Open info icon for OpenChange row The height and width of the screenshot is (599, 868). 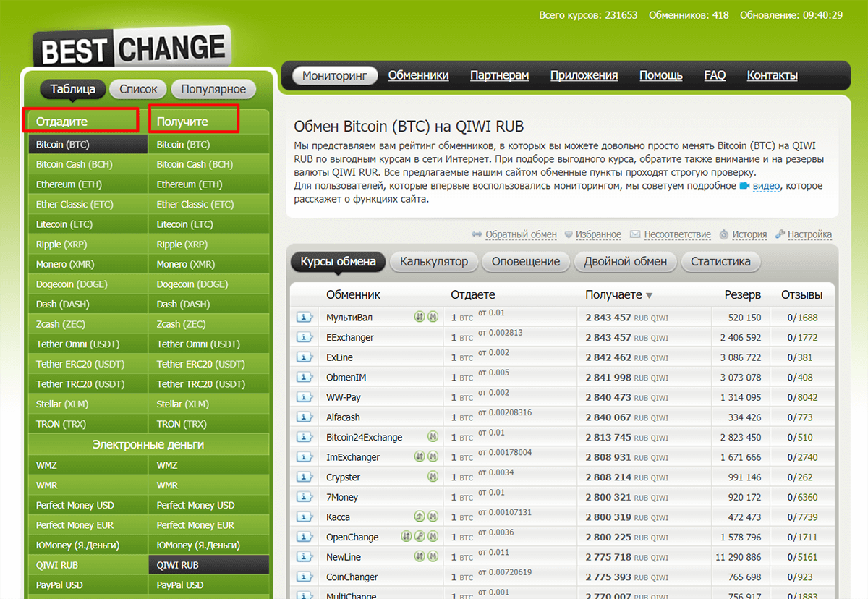coord(304,537)
